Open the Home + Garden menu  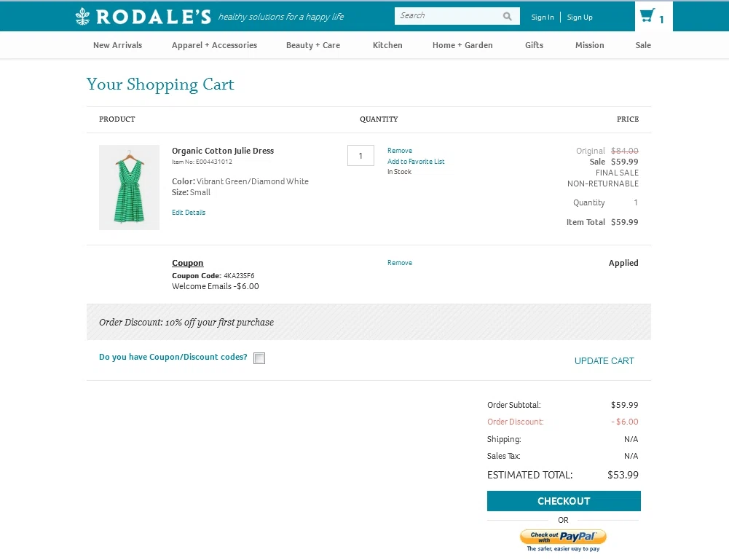click(462, 45)
